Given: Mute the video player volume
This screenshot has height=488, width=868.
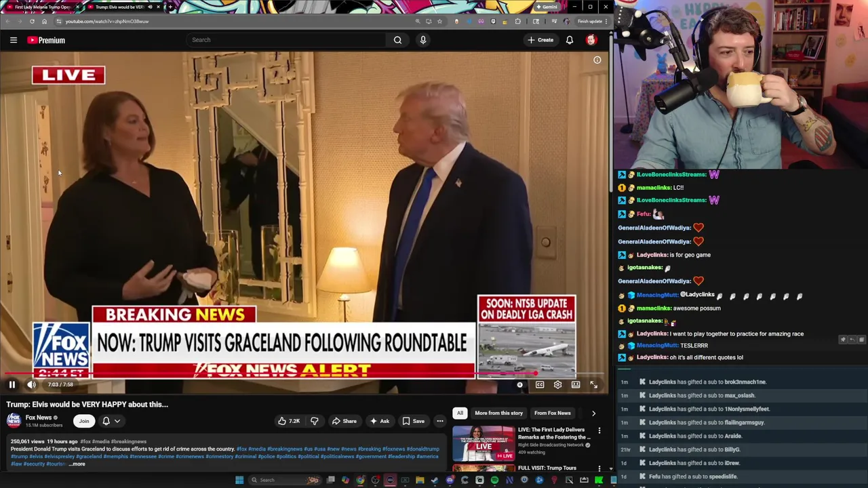Looking at the screenshot, I should coord(31,384).
